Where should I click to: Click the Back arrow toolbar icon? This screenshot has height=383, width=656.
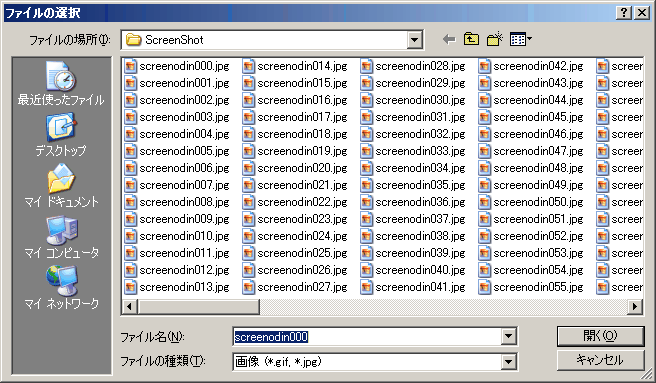point(449,40)
